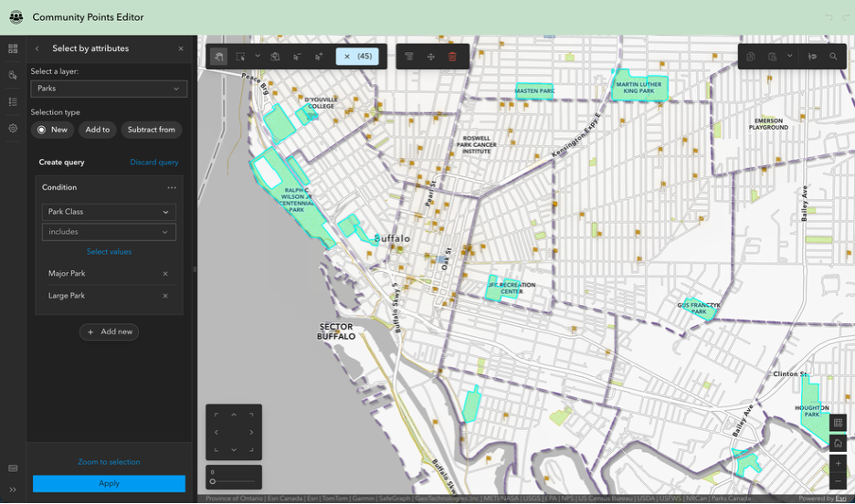The width and height of the screenshot is (855, 504).
Task: Expand the sidebar with the double chevron
Action: (x=13, y=489)
